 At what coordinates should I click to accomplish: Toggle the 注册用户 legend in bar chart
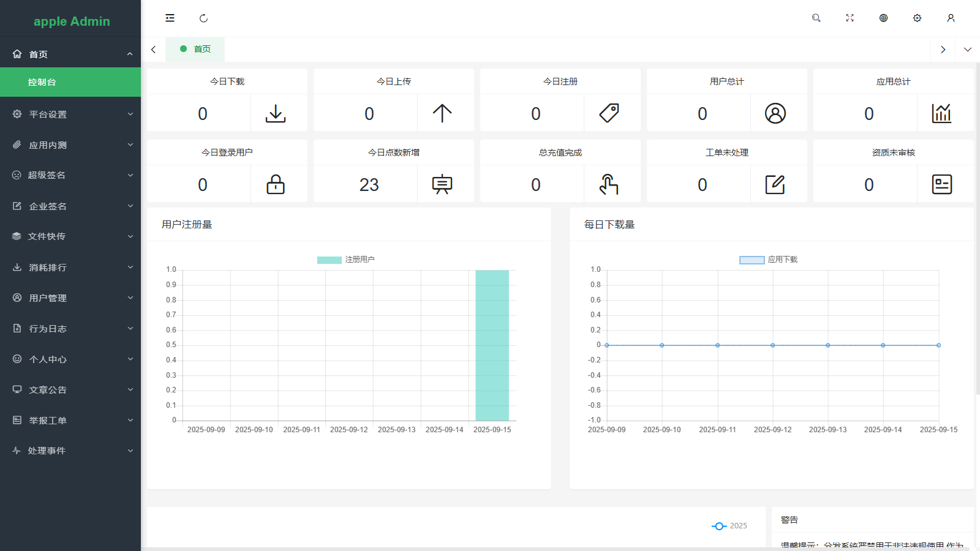(346, 260)
